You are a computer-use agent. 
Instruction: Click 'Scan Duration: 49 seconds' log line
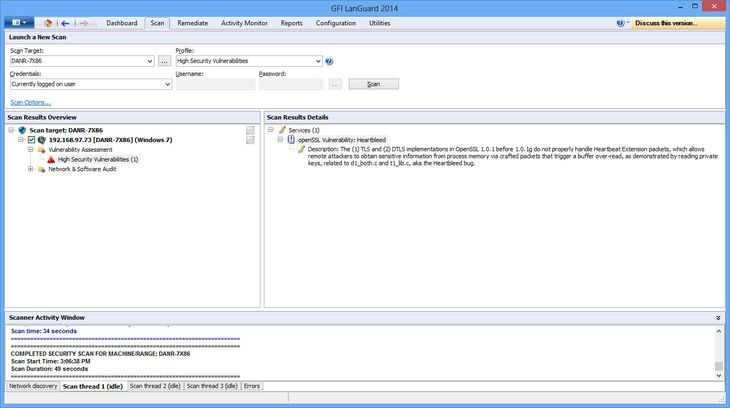click(49, 369)
